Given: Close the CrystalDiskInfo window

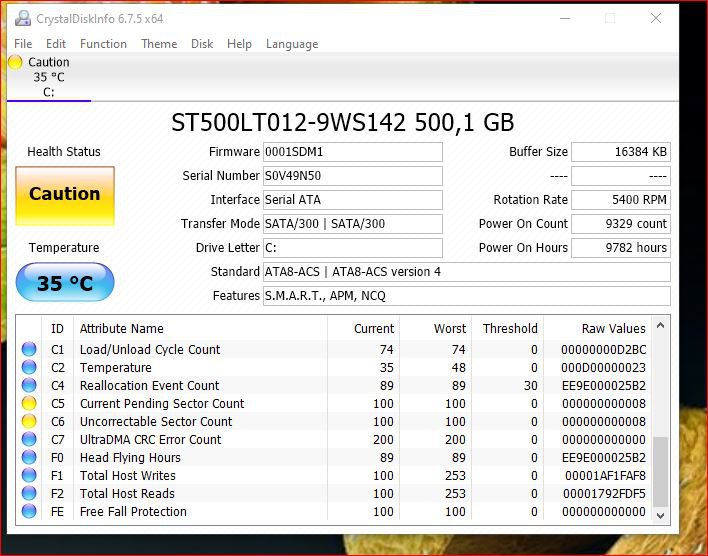Looking at the screenshot, I should 656,18.
